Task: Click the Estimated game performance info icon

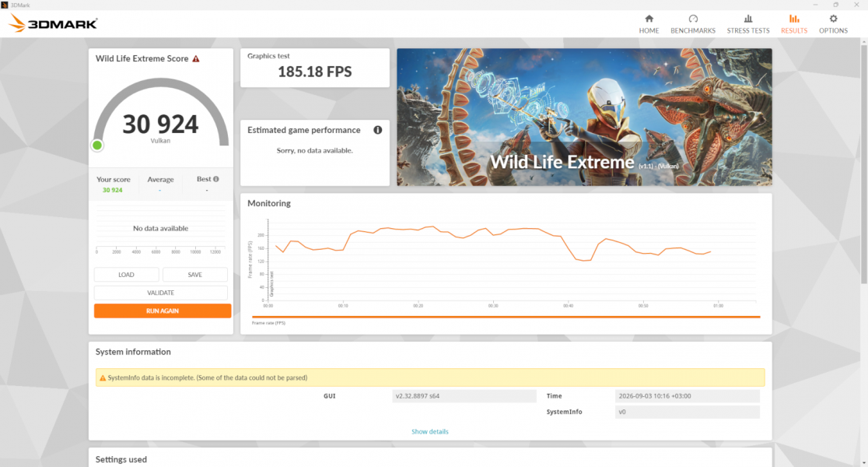Action: pyautogui.click(x=377, y=130)
